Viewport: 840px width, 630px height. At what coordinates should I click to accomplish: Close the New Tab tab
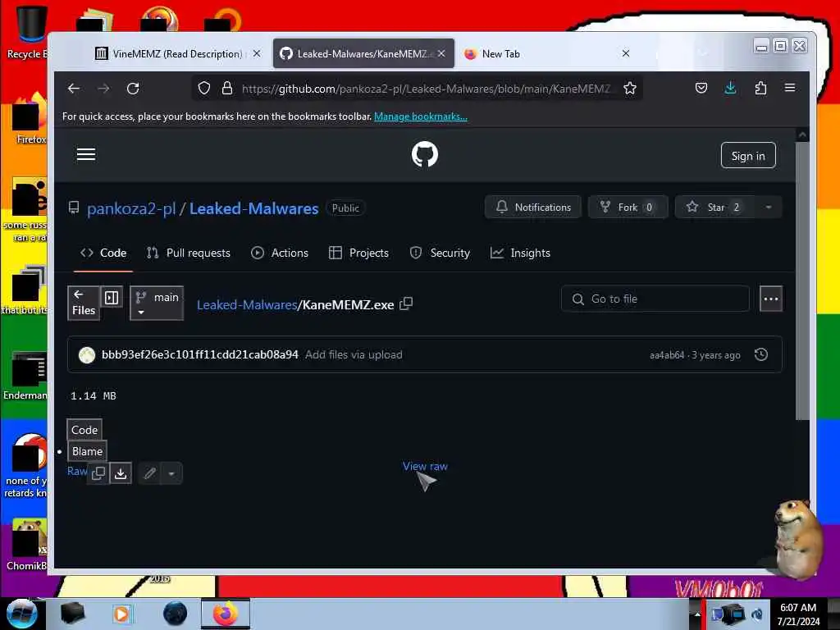(626, 53)
